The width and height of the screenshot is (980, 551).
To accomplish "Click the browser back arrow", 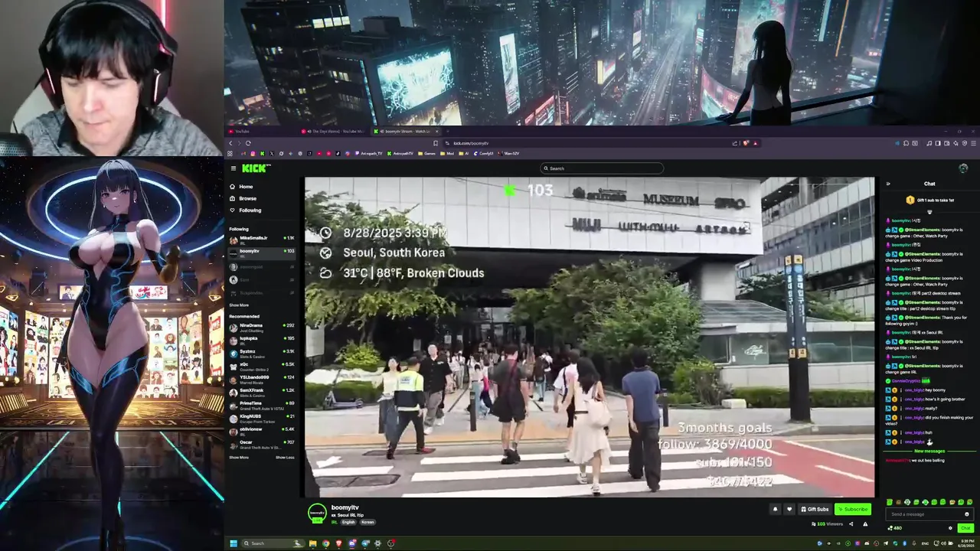I will (x=230, y=143).
